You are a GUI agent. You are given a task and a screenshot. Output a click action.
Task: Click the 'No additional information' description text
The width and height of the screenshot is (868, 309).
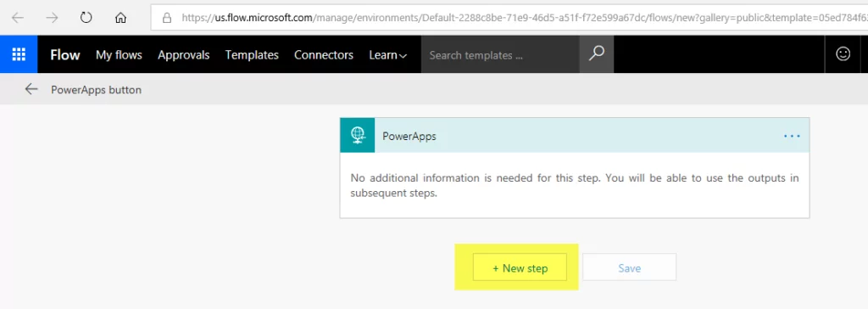coord(575,186)
